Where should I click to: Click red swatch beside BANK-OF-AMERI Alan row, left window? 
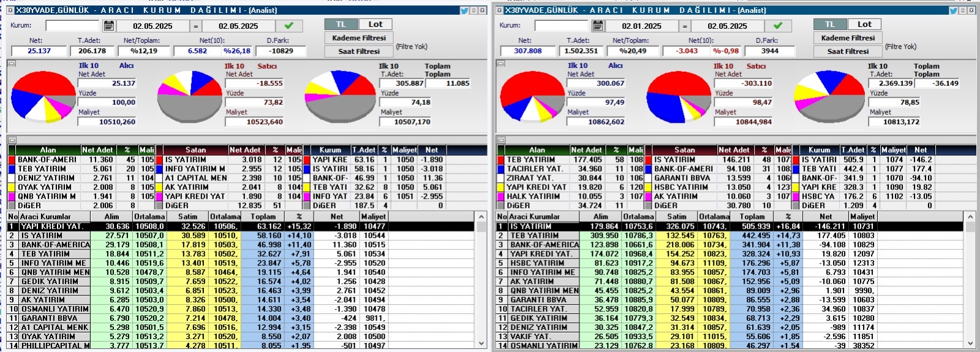[12, 159]
